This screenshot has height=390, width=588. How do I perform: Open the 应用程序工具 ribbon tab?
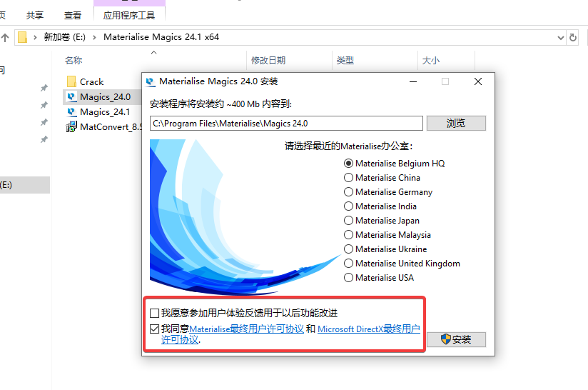pyautogui.click(x=129, y=16)
